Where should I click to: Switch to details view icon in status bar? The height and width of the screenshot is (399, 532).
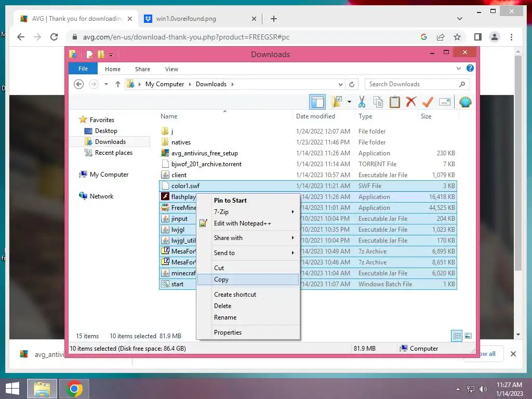coord(457,336)
